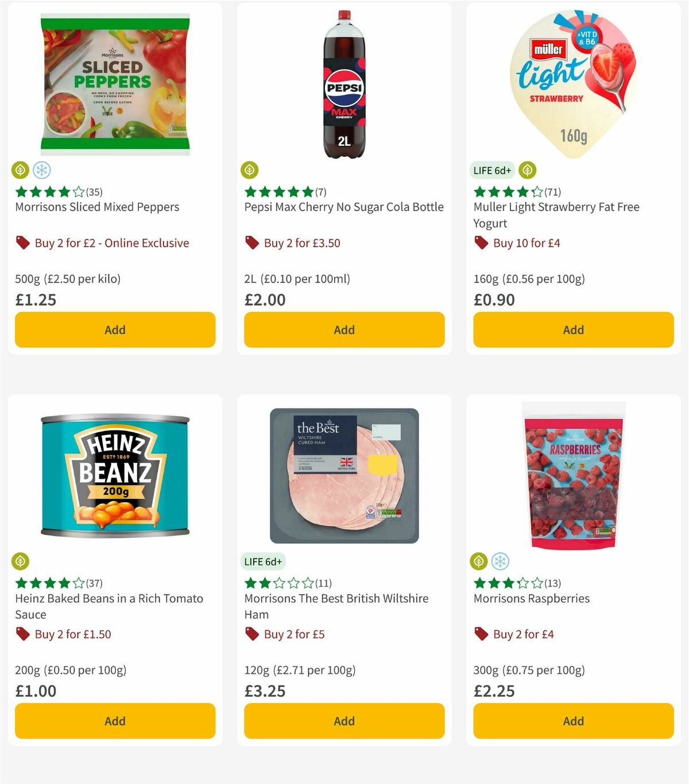
Task: Click the LIFE 6d+ badge on Muller yogurt
Action: pyautogui.click(x=491, y=170)
